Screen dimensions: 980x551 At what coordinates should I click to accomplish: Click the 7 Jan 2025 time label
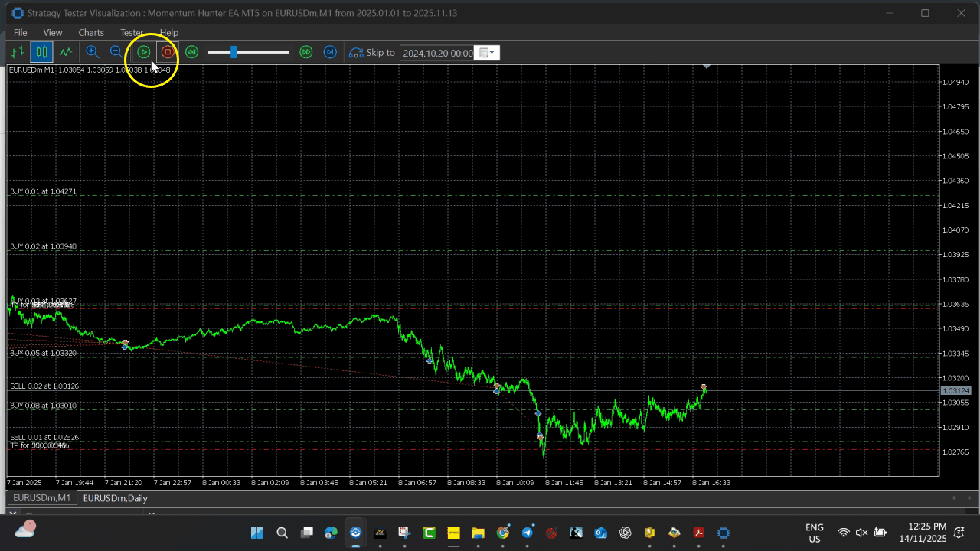[x=24, y=483]
